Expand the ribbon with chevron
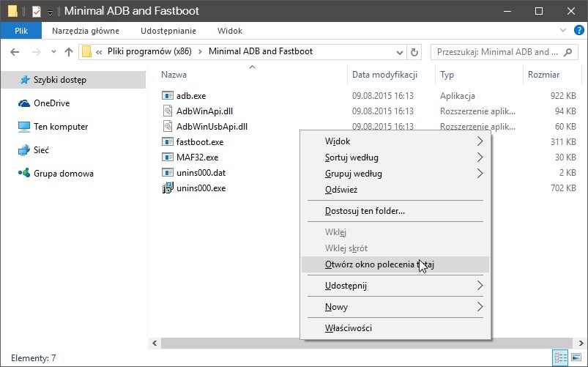 563,30
